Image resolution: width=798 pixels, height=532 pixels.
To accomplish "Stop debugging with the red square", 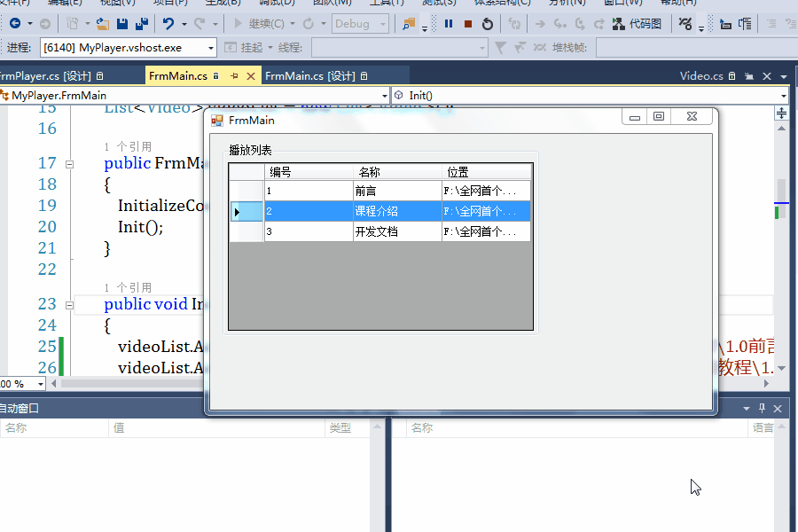I will 467,24.
